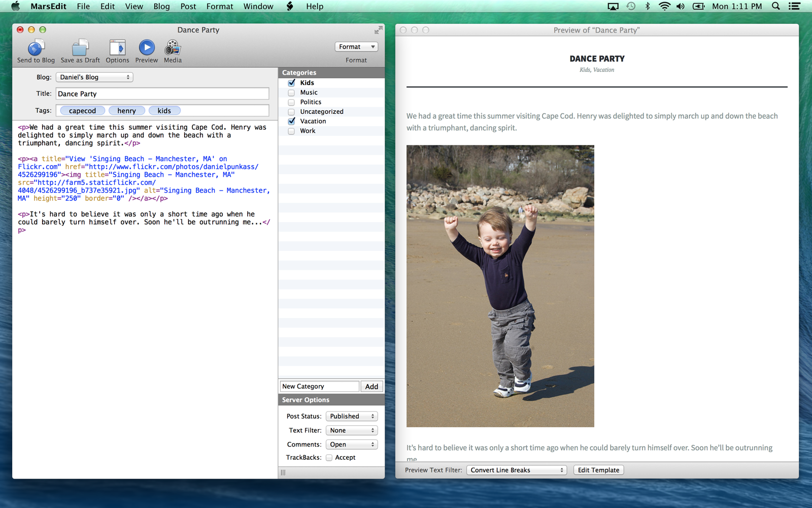Click the beach photo in the preview window
Screen dimensions: 812x508
coord(500,286)
